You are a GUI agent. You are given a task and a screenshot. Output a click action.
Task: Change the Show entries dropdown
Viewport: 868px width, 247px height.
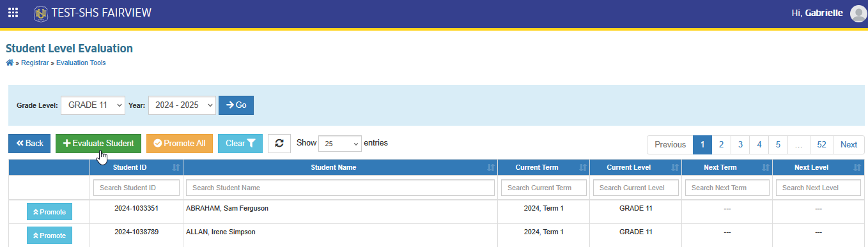click(x=340, y=144)
